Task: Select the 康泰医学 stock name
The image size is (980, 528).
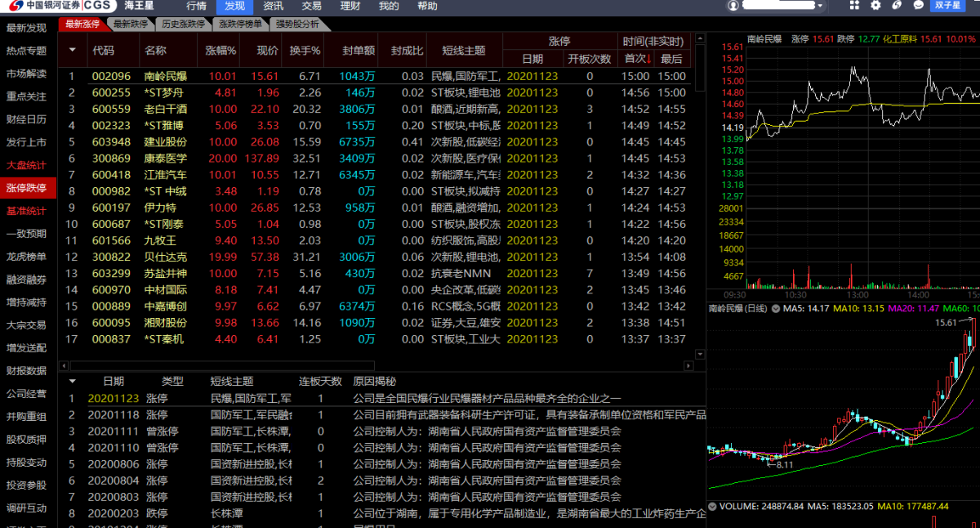Action: 166,159
